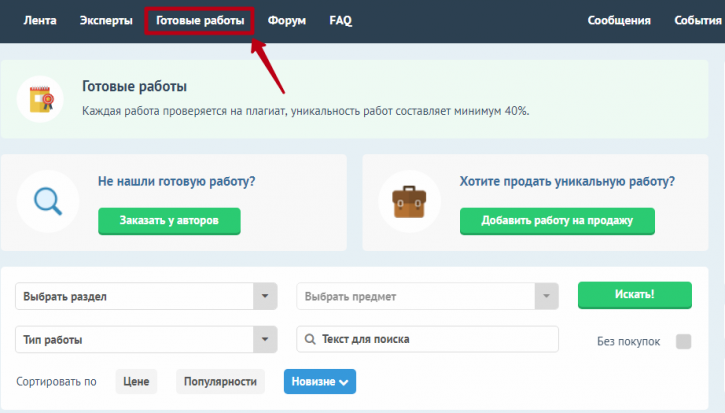The height and width of the screenshot is (413, 725).
Task: Open the FAQ menu item
Action: (x=340, y=21)
